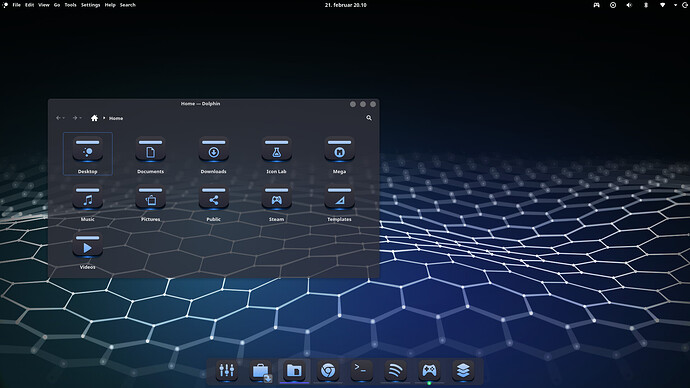Select the Music folder

88,198
